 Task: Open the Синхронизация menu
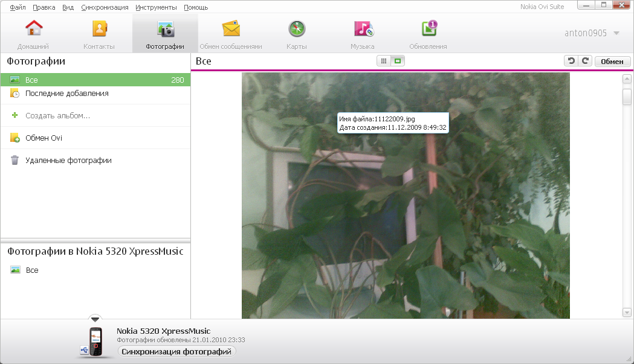pyautogui.click(x=105, y=7)
